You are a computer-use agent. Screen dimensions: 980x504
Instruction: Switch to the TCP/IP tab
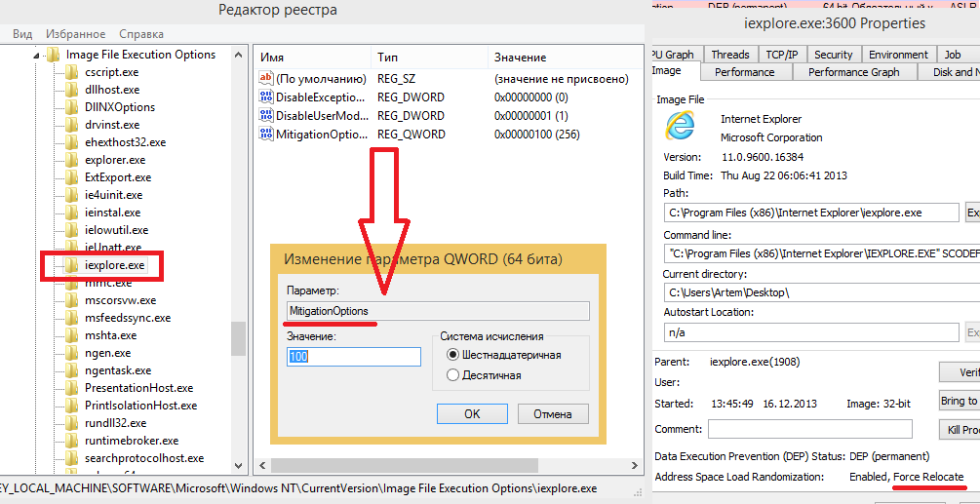tap(782, 55)
